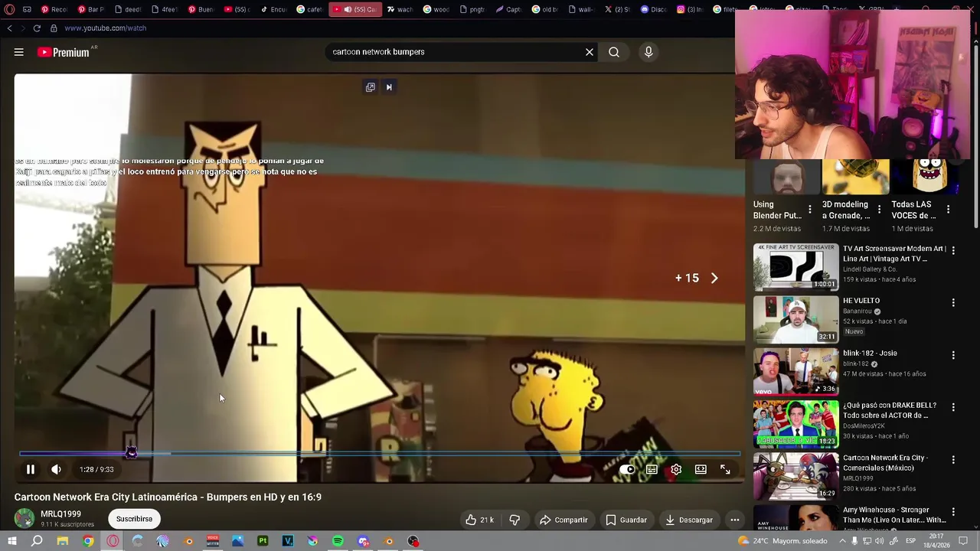The width and height of the screenshot is (980, 551).
Task: Subscribe with the Suscribirse button
Action: click(134, 519)
